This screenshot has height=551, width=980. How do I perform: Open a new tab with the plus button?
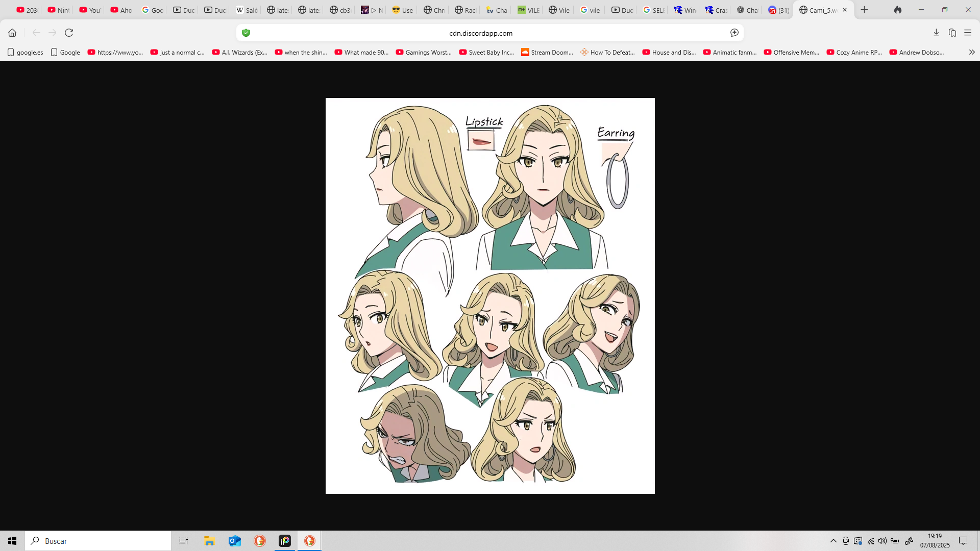864,10
